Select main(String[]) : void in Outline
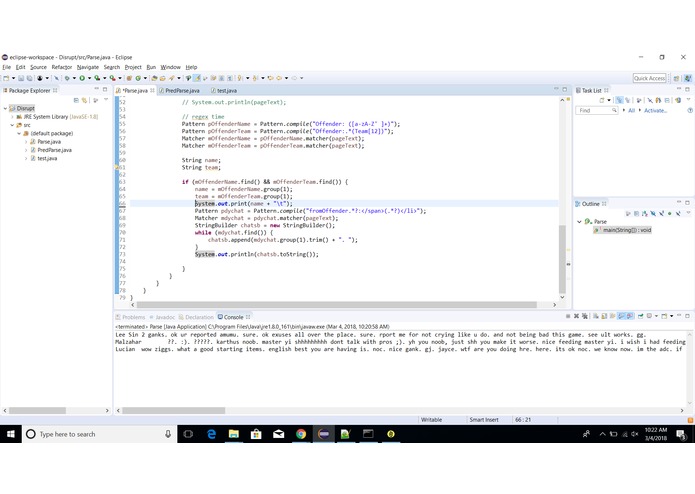This screenshot has height=494, width=695. 622,230
